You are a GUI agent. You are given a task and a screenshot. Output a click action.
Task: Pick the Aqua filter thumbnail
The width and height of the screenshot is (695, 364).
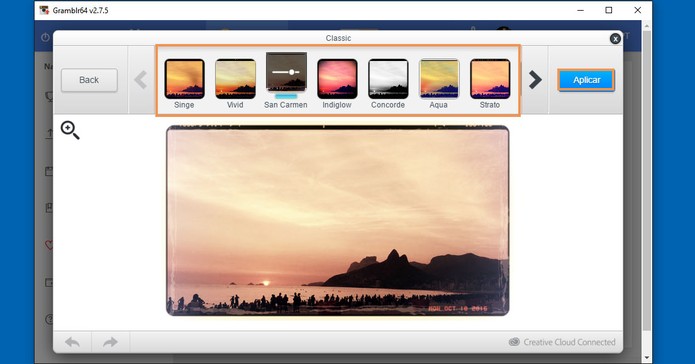point(439,79)
